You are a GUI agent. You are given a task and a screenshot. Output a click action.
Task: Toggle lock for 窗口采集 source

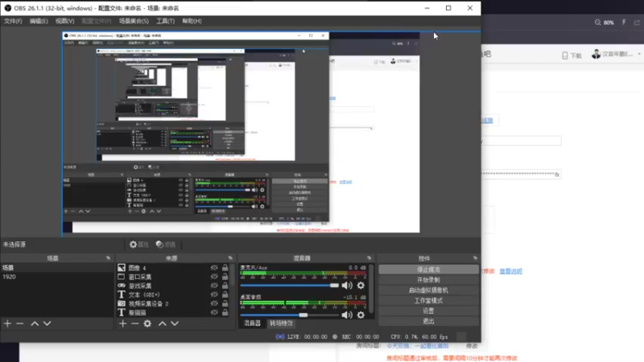(225, 277)
